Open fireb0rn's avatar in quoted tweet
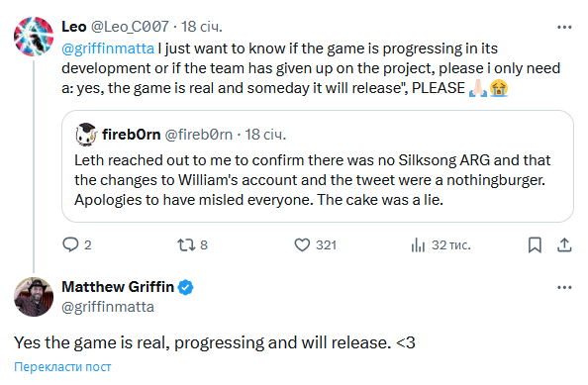The height and width of the screenshot is (385, 588). (x=86, y=135)
